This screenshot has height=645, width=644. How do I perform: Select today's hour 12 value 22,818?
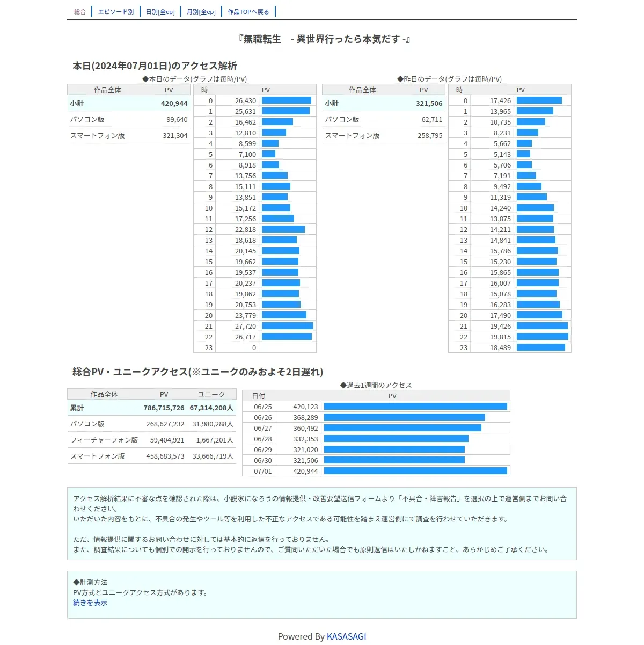245,229
